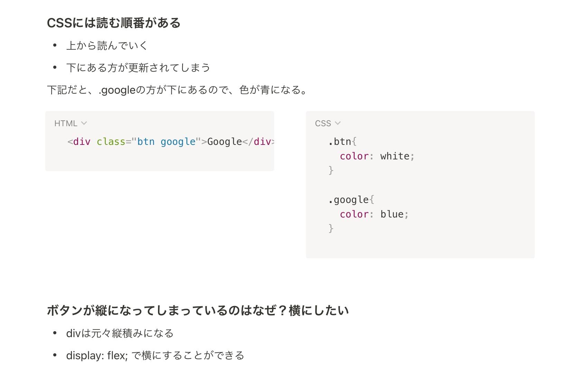Open the HTML code language dropdown
The width and height of the screenshot is (588, 380).
(x=71, y=123)
